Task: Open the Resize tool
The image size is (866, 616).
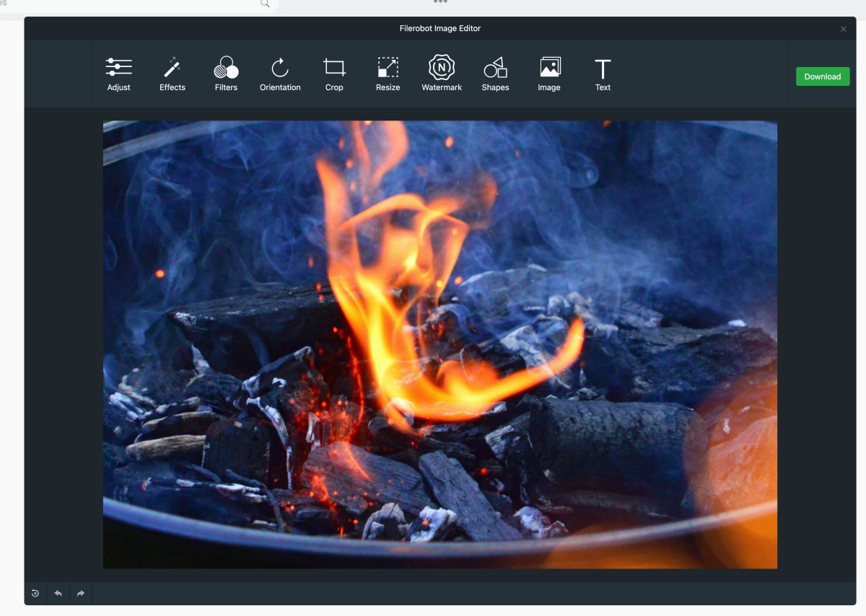Action: (388, 74)
